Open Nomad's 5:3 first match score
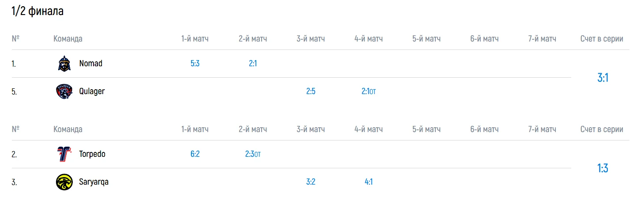This screenshot has width=644, height=197. click(195, 64)
